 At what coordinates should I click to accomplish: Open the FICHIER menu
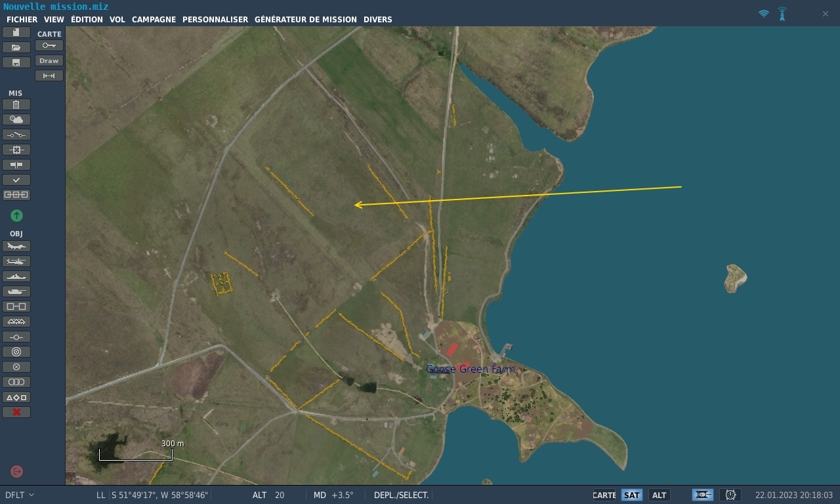[22, 20]
